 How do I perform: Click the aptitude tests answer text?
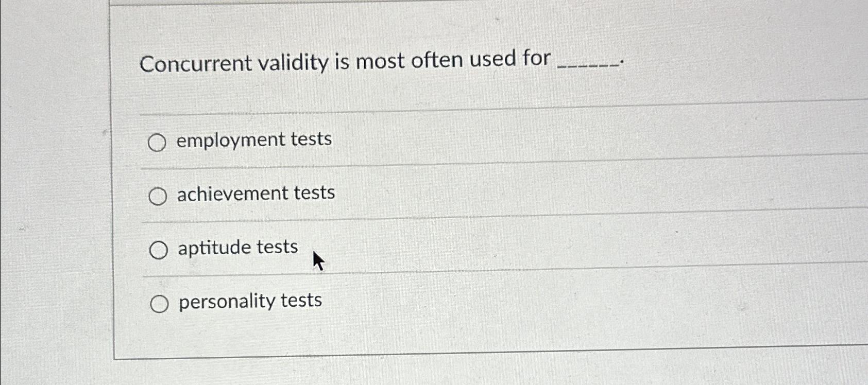[x=237, y=247]
